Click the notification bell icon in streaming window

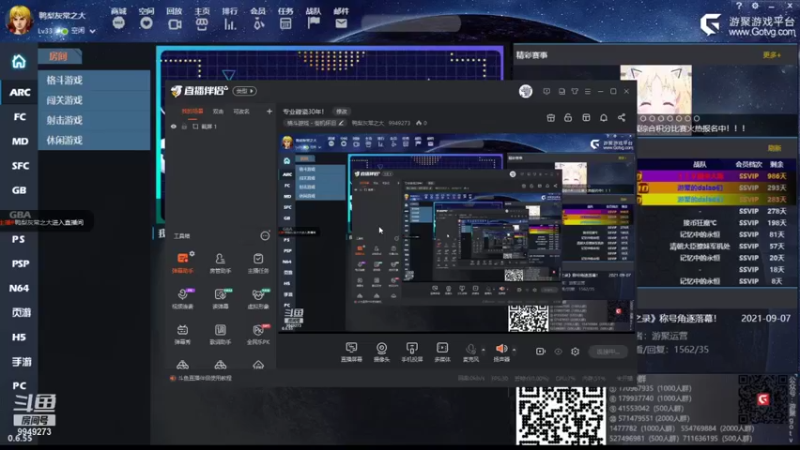coord(604,118)
